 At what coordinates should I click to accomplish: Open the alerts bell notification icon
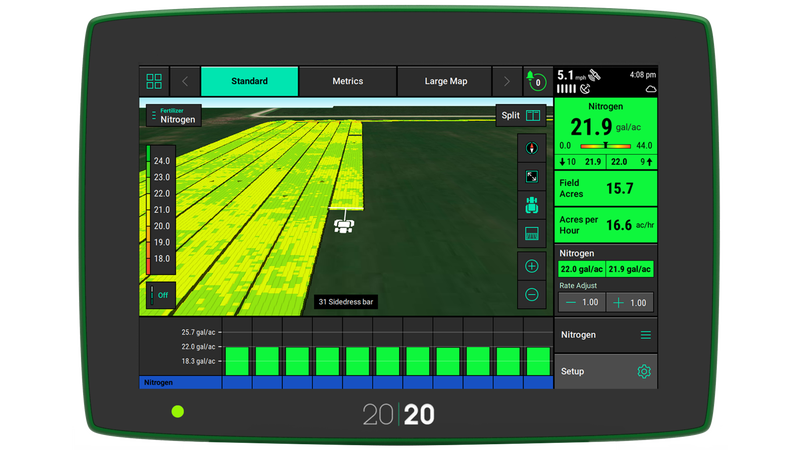click(x=537, y=81)
